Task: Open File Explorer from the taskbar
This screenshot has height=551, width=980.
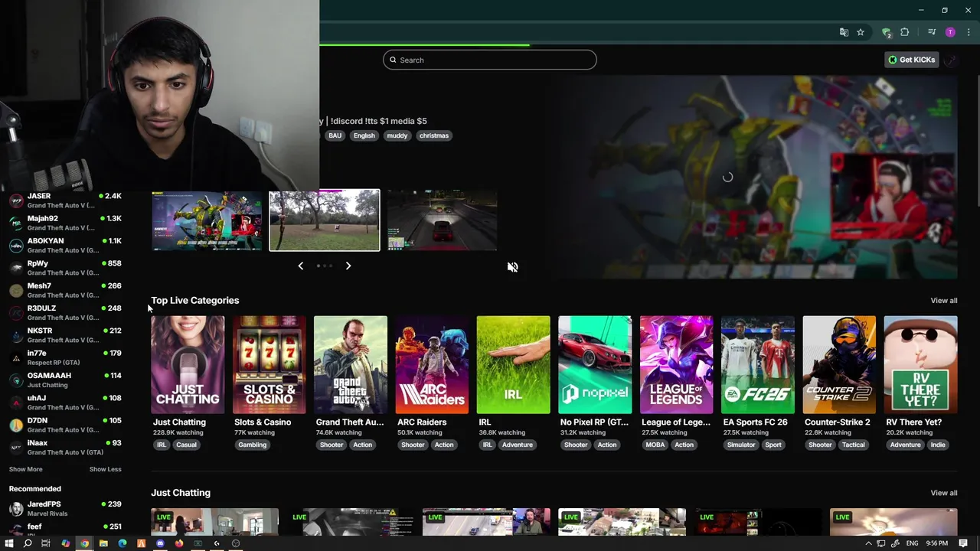Action: pos(103,543)
